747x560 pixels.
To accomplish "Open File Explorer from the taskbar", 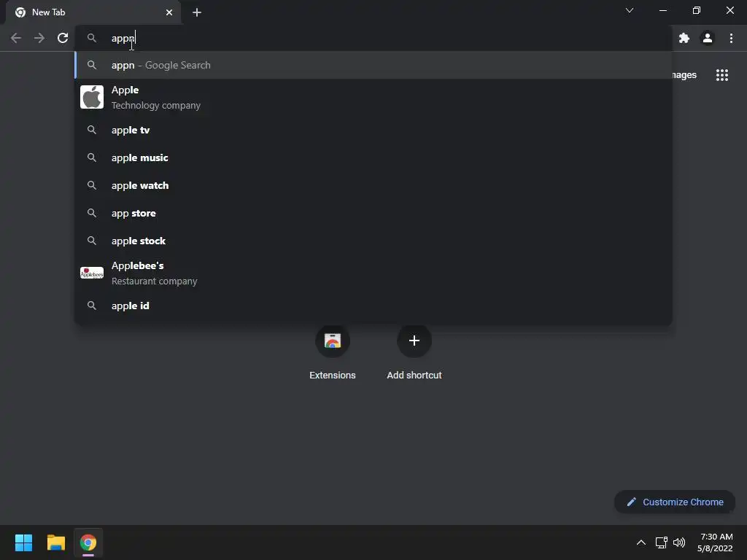I will click(55, 542).
